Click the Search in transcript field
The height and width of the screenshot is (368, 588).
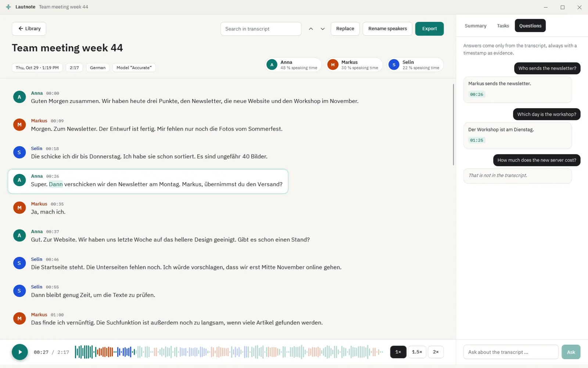coord(261,29)
